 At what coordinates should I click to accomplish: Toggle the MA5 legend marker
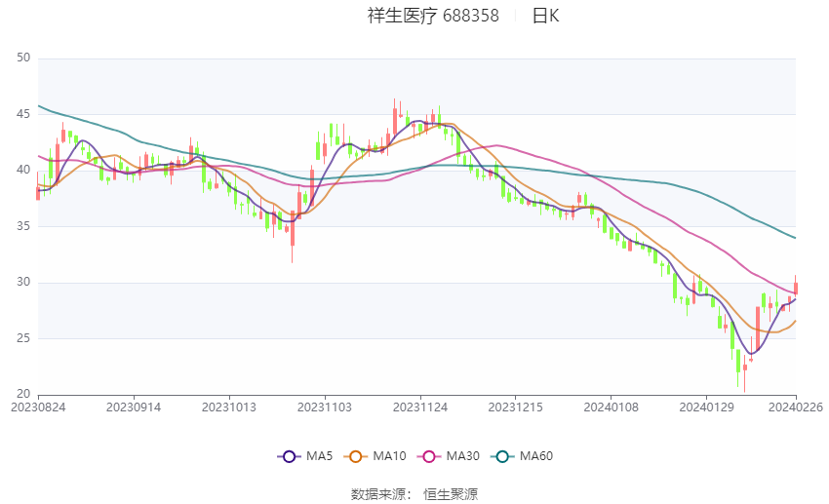coord(290,456)
